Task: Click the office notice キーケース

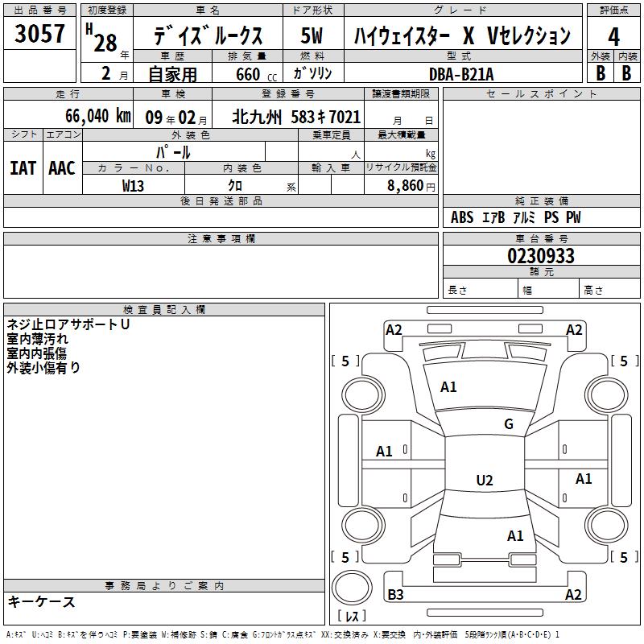Action: (x=42, y=602)
